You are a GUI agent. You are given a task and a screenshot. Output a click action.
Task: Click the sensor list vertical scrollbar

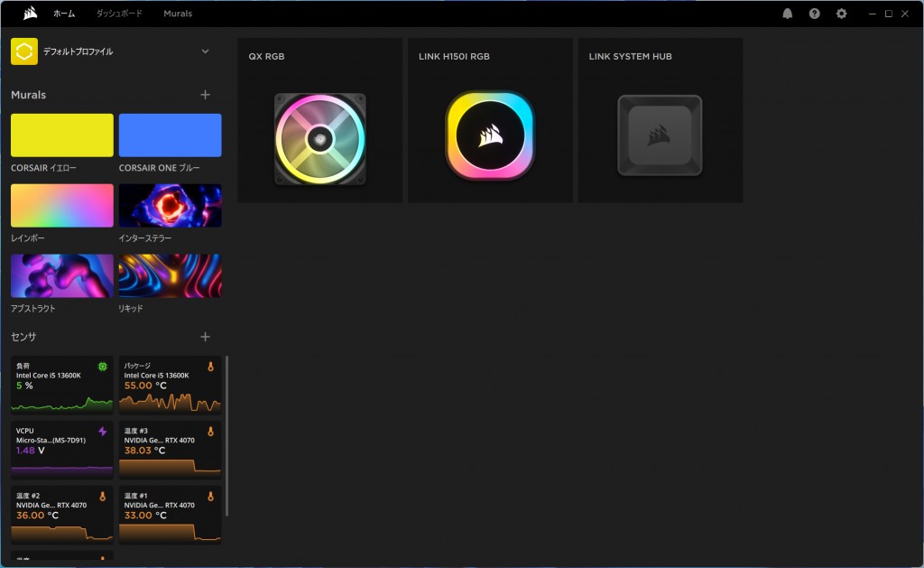point(226,436)
